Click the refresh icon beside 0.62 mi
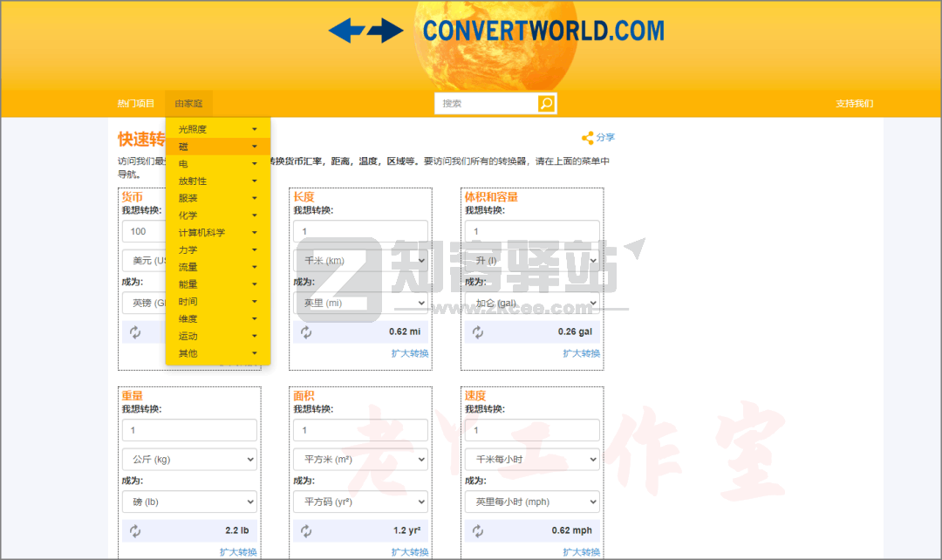 pyautogui.click(x=304, y=331)
